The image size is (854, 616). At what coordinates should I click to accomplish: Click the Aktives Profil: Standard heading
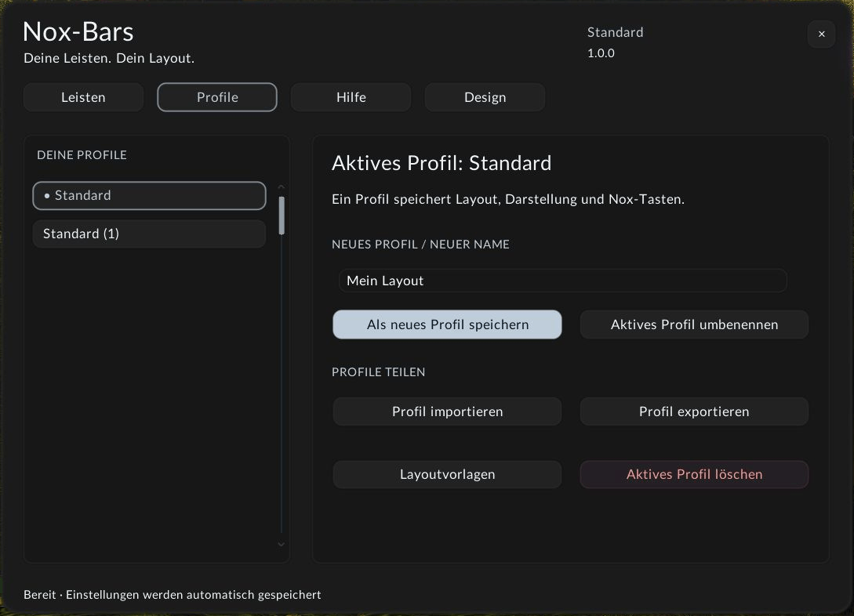[x=442, y=163]
